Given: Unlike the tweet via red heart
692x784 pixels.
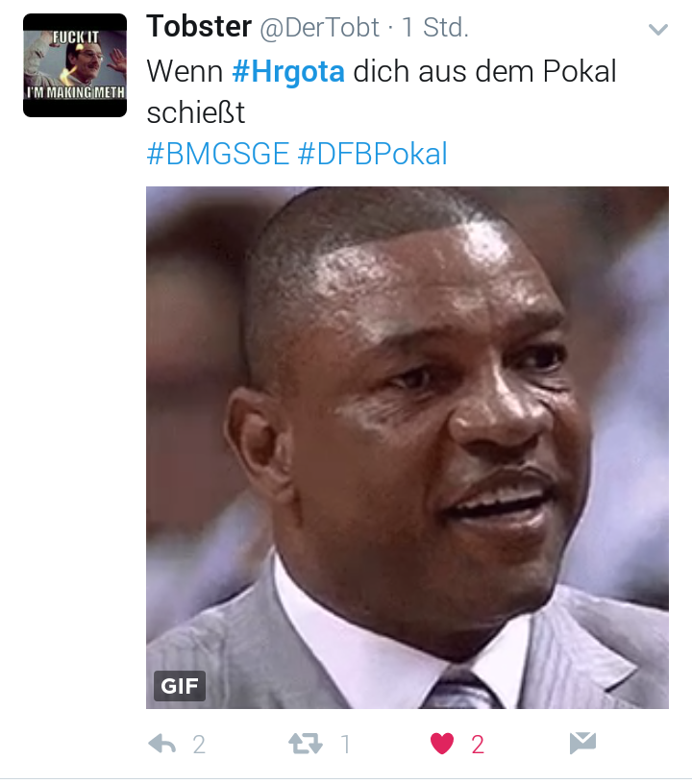Looking at the screenshot, I should [x=442, y=743].
